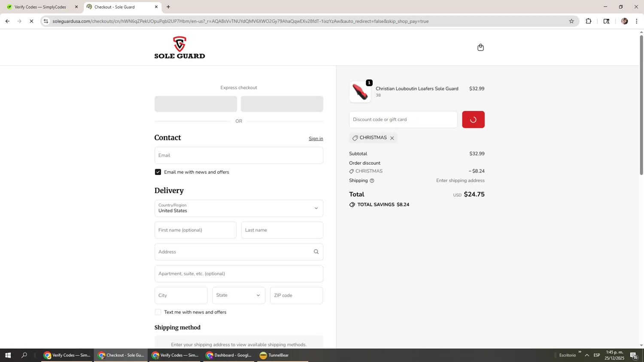Open the ESP language indicator
The image size is (644, 362).
[x=597, y=355]
